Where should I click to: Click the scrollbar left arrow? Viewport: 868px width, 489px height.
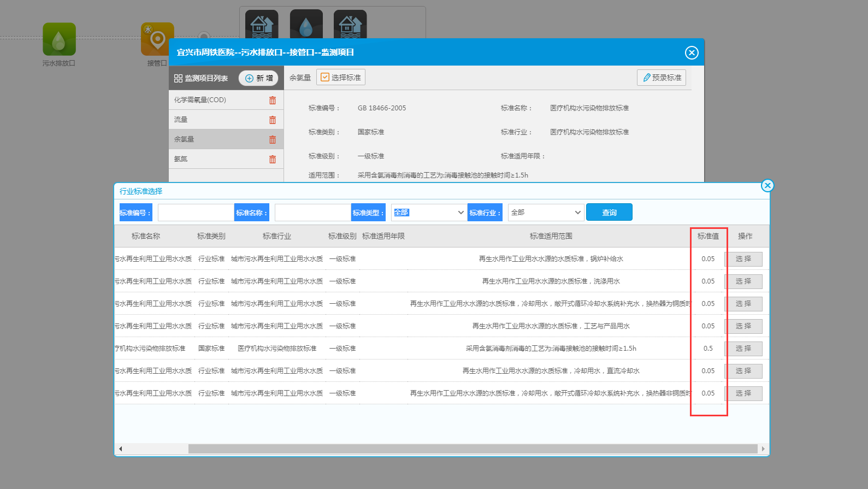pyautogui.click(x=120, y=449)
